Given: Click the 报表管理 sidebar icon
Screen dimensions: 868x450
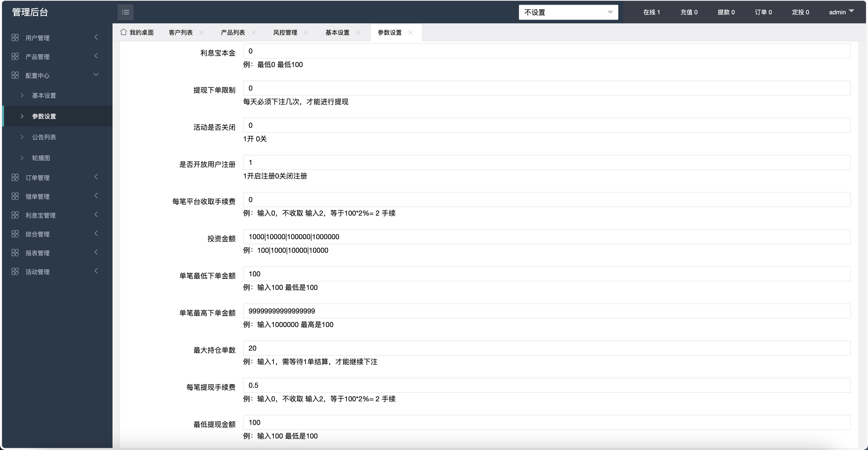Looking at the screenshot, I should 15,253.
